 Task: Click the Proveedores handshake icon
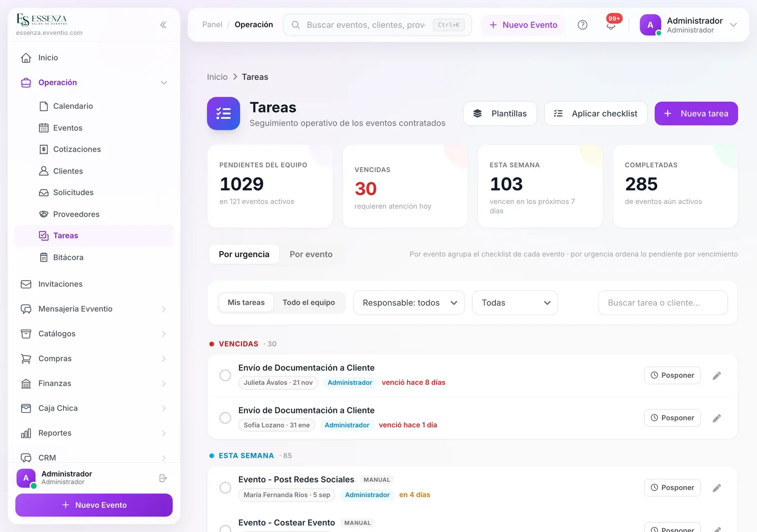click(x=44, y=214)
